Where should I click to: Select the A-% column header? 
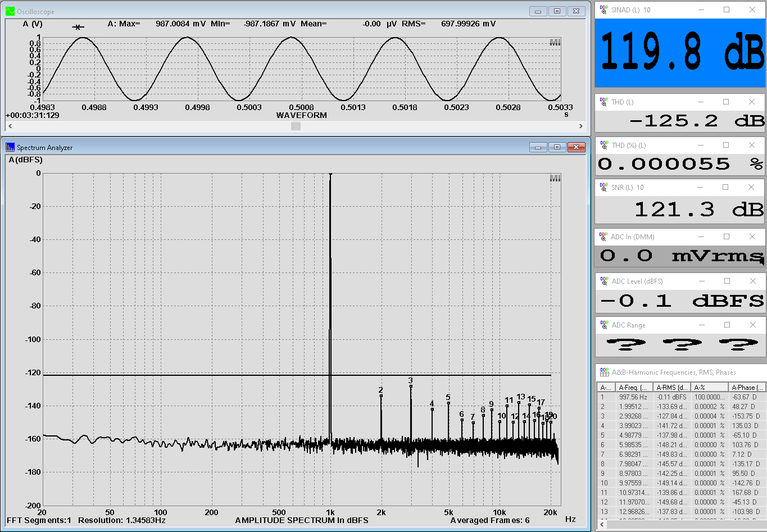click(x=710, y=387)
